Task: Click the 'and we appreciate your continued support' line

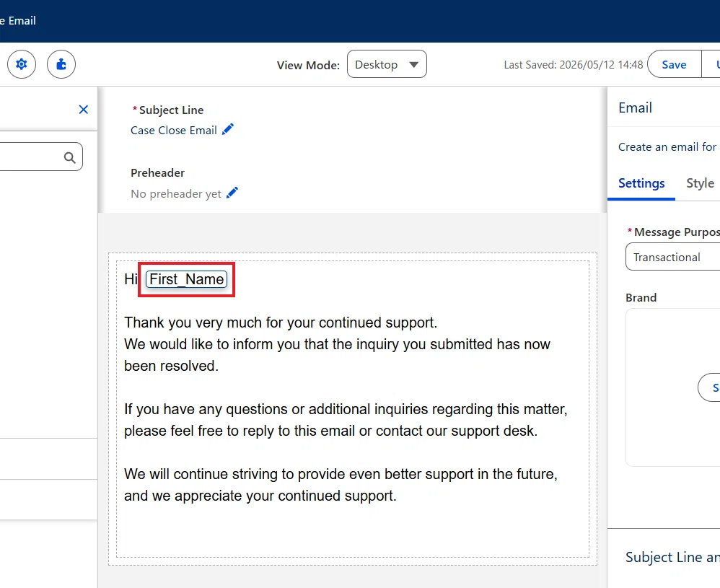Action: pos(260,496)
